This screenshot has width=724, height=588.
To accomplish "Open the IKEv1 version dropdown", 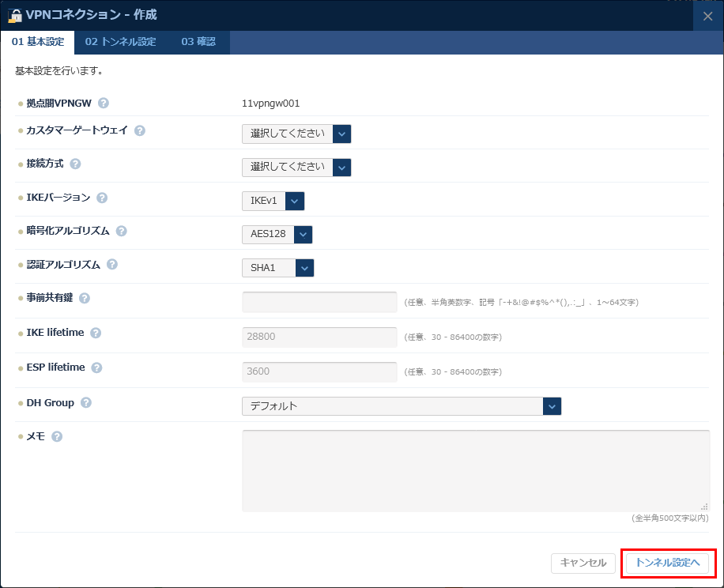I will [x=273, y=201].
